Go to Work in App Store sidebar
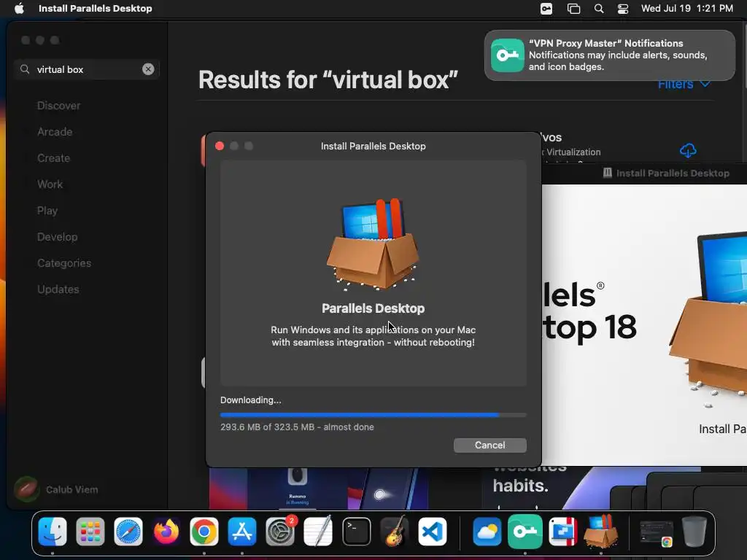Screen dimensions: 747x560 tap(50, 184)
